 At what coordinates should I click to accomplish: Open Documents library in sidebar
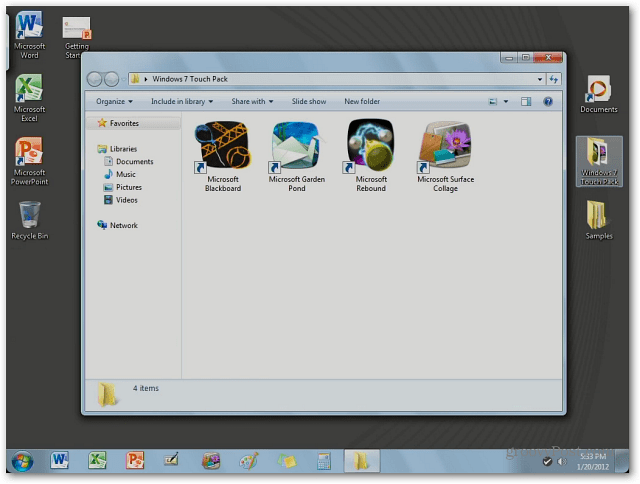(129, 162)
